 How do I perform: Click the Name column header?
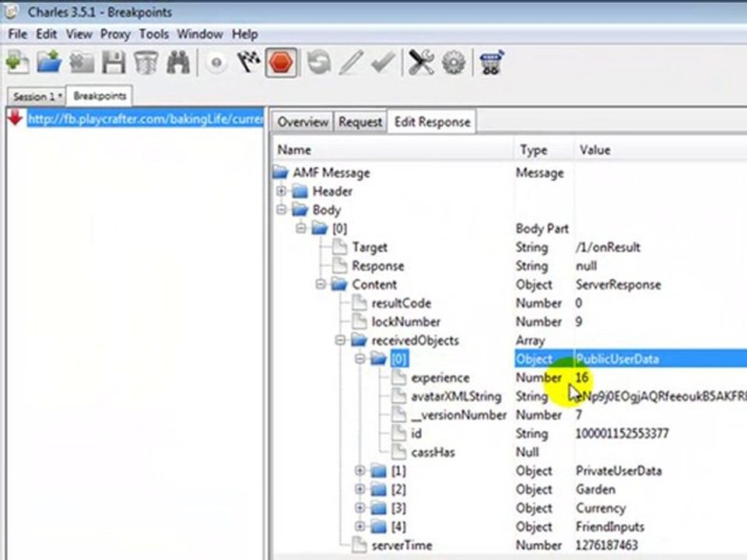(394, 150)
